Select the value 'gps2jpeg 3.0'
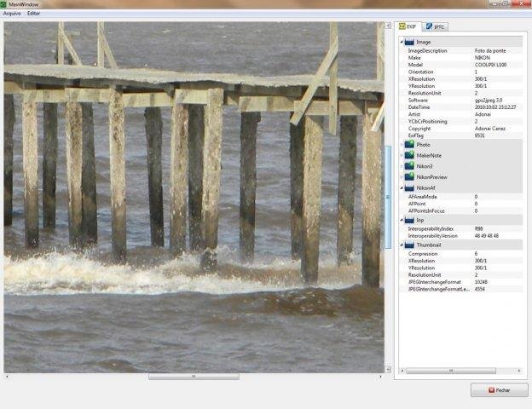Viewport: 532px width, 409px height. 489,100
